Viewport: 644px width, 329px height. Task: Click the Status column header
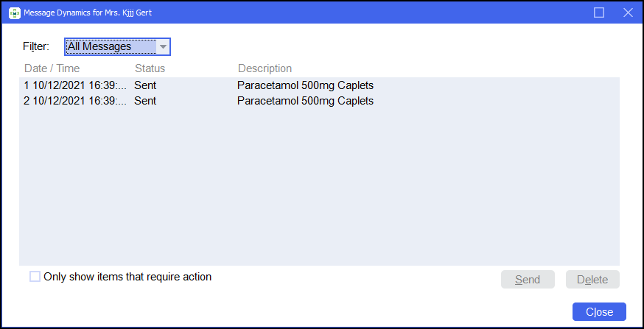point(150,68)
